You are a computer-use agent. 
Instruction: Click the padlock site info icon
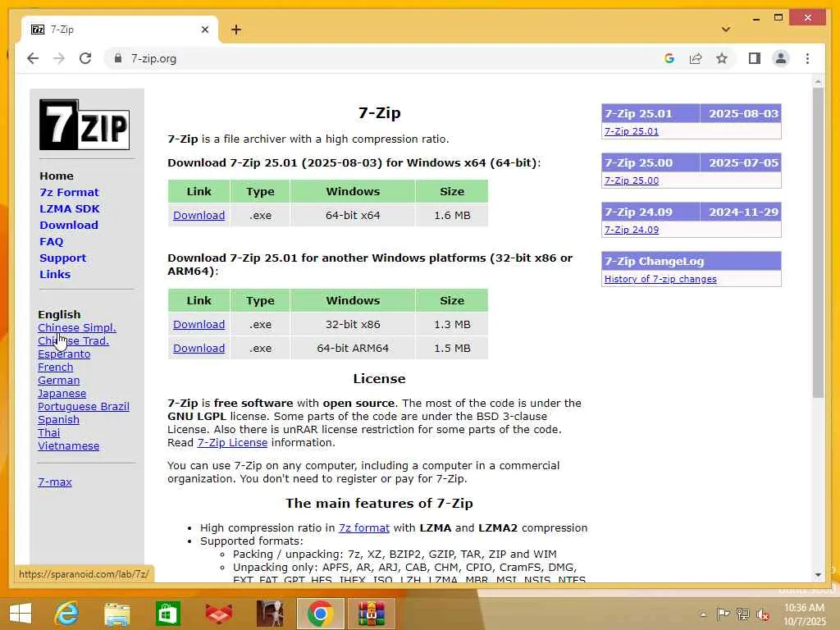click(118, 58)
